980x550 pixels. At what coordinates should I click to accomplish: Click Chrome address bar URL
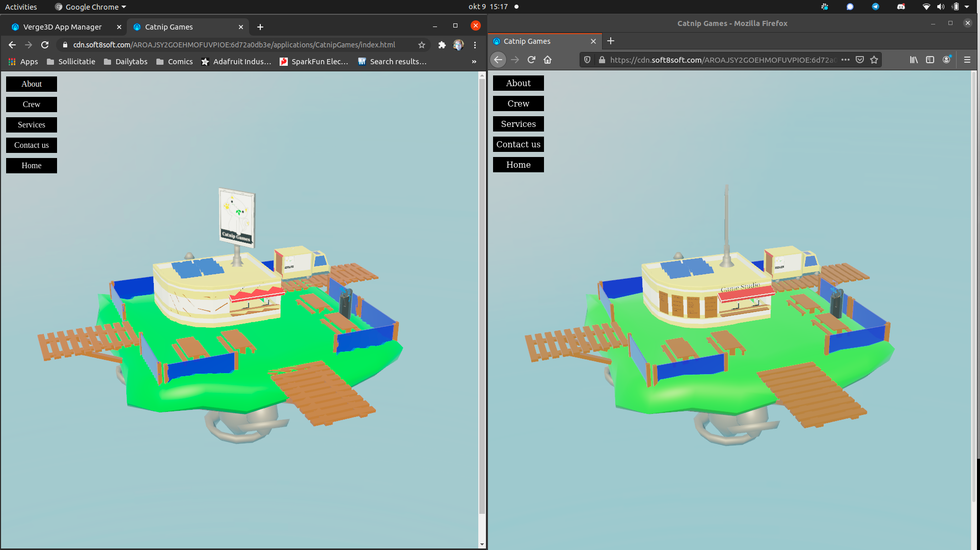click(x=234, y=45)
